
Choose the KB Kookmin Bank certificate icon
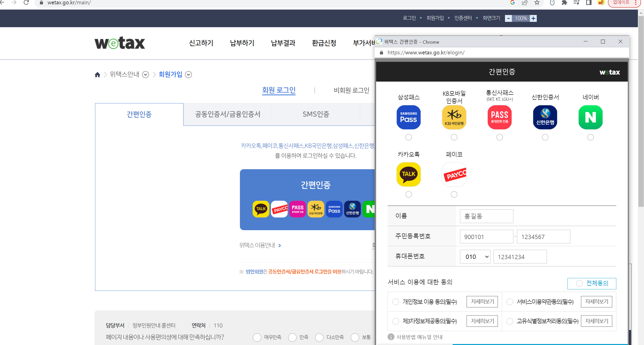pos(454,117)
